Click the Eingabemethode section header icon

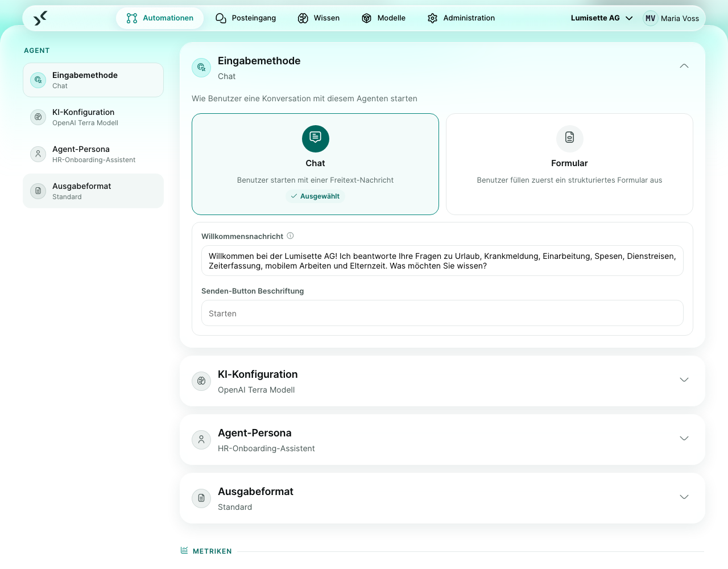pyautogui.click(x=201, y=68)
